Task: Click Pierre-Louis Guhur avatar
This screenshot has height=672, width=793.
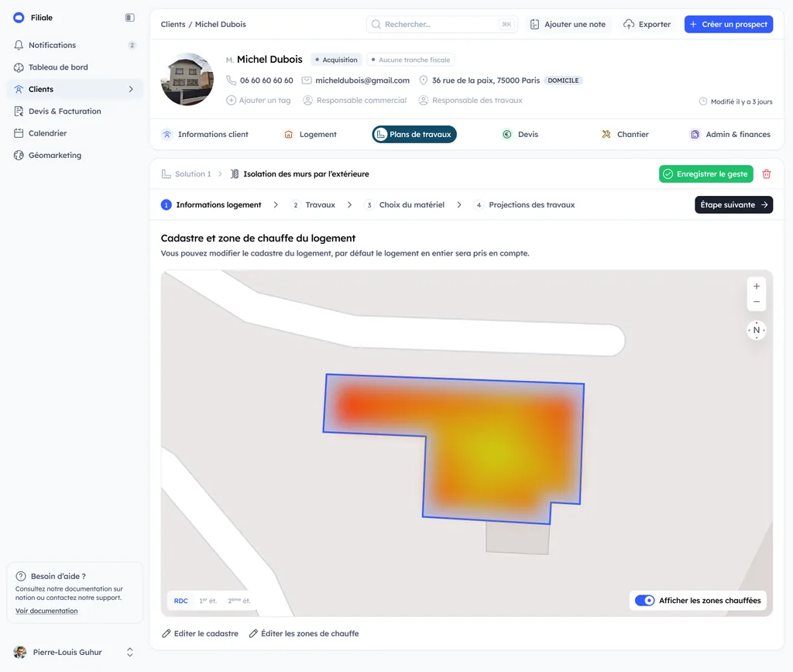Action: point(20,653)
